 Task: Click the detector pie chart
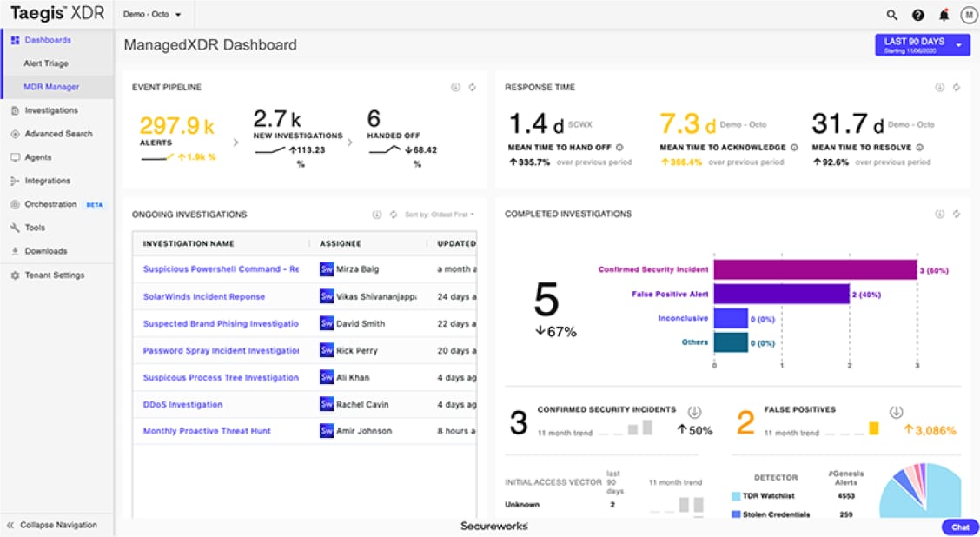pyautogui.click(x=921, y=491)
